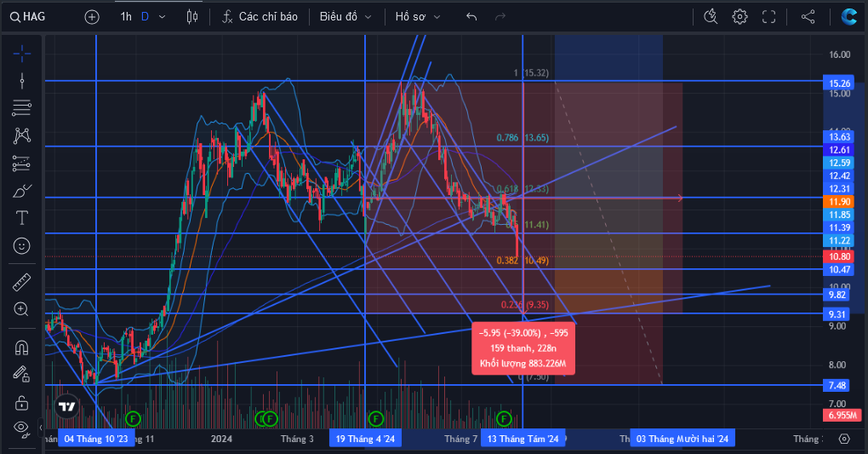Toggle stay in drawing mode

point(21,374)
